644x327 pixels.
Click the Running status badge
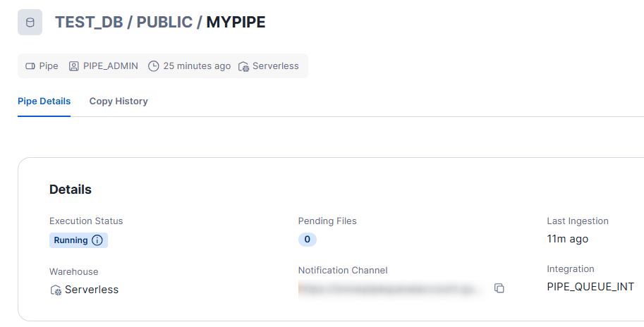point(71,240)
